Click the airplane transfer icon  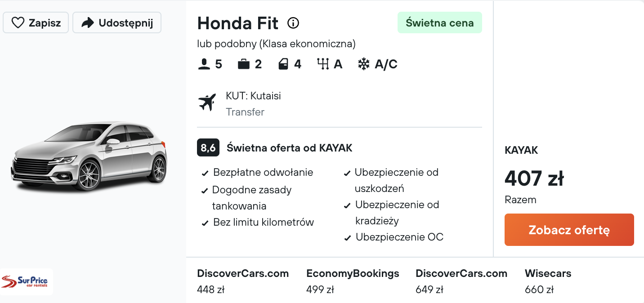[x=207, y=103]
